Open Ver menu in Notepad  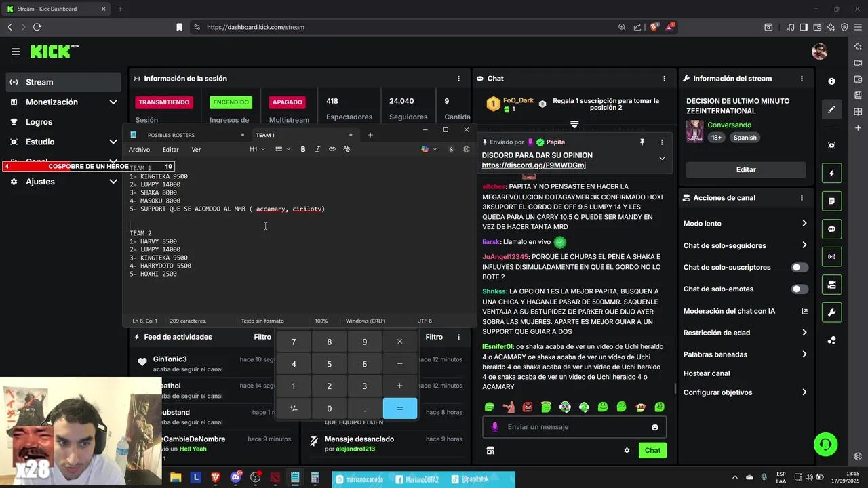pos(196,150)
